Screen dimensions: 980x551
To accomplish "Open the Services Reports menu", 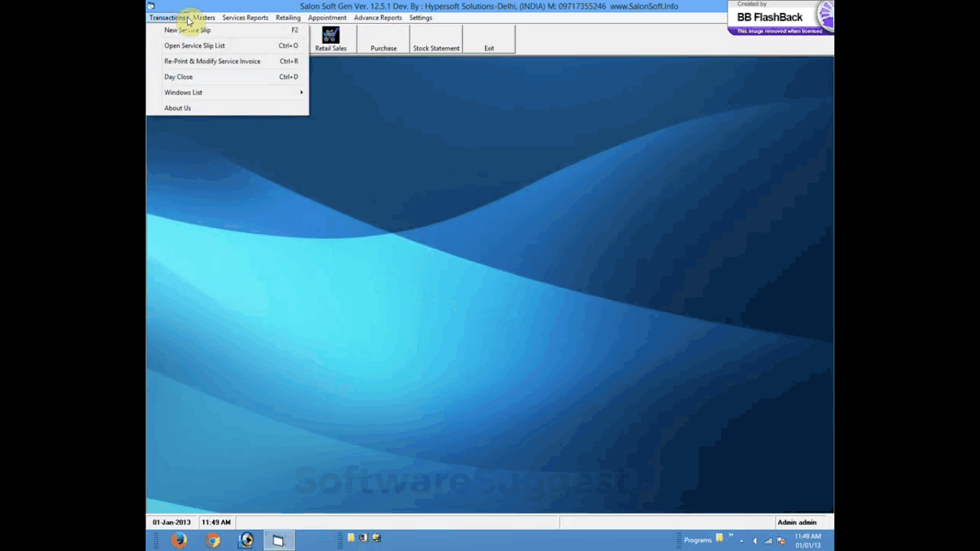I will [245, 18].
